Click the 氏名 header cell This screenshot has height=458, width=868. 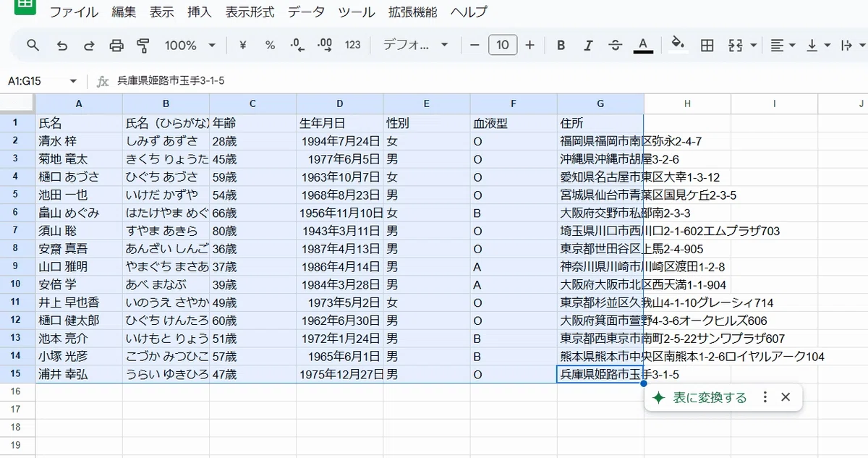tap(79, 123)
